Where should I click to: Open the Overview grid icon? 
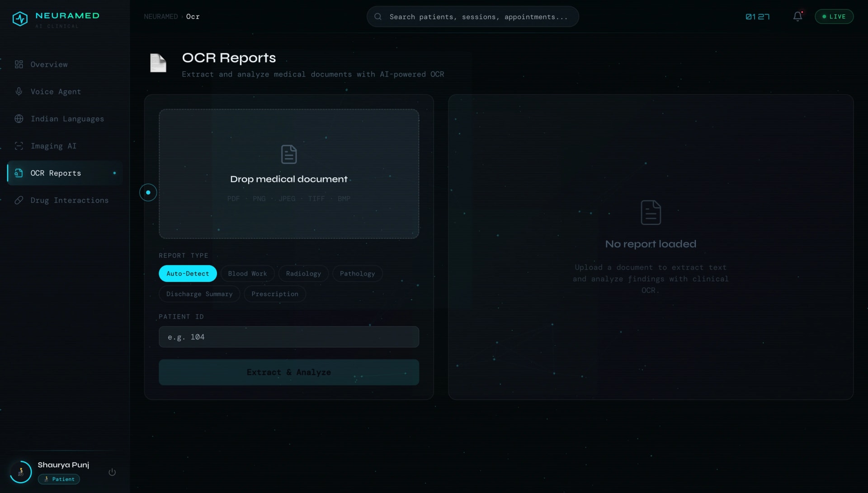click(19, 64)
